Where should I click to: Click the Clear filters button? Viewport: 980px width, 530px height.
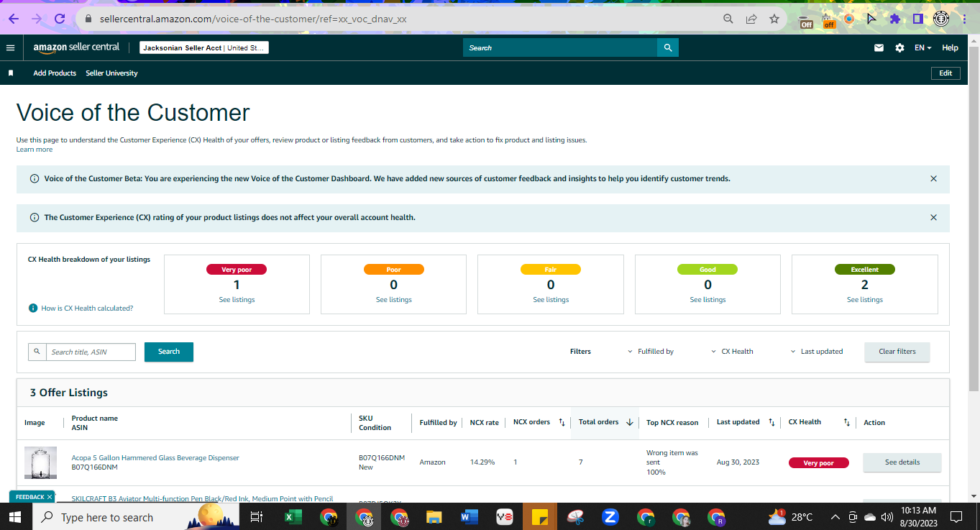[897, 352]
